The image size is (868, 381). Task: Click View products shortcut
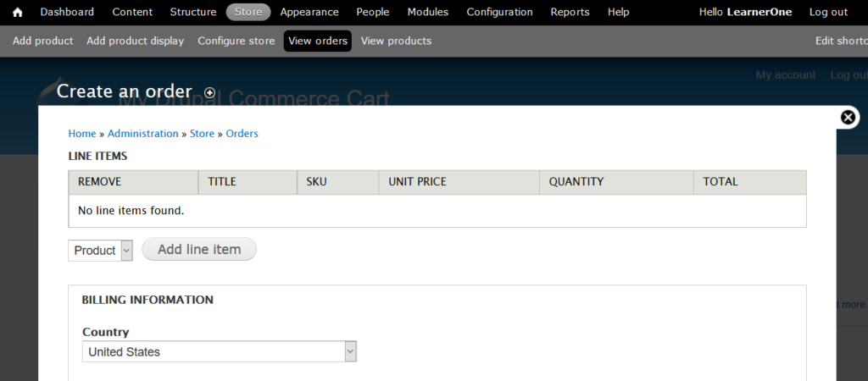point(397,41)
